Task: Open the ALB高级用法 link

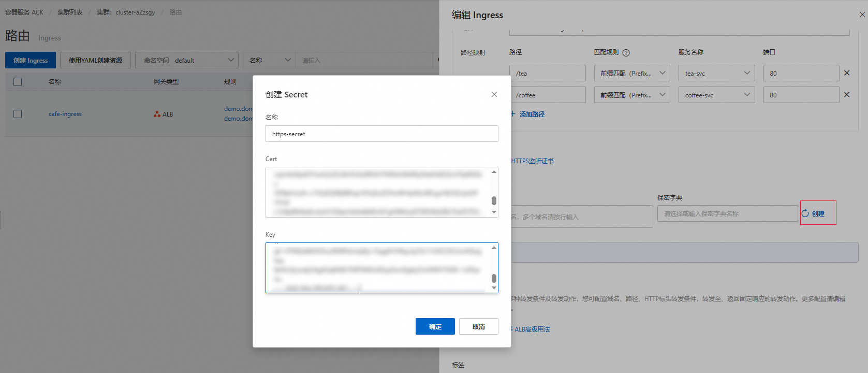Action: 532,329
